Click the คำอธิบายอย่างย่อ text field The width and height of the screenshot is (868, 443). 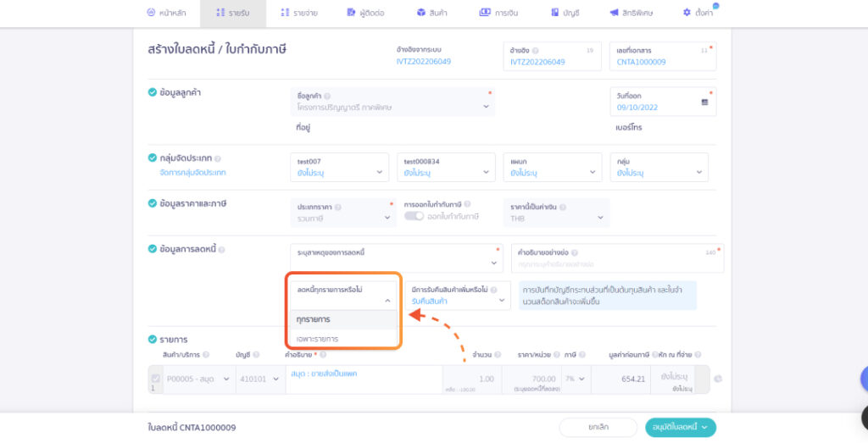616,264
